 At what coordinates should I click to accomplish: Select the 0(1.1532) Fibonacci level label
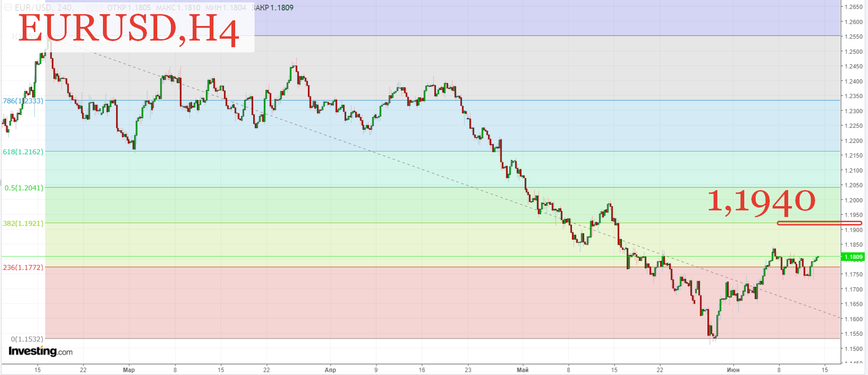pos(27,339)
